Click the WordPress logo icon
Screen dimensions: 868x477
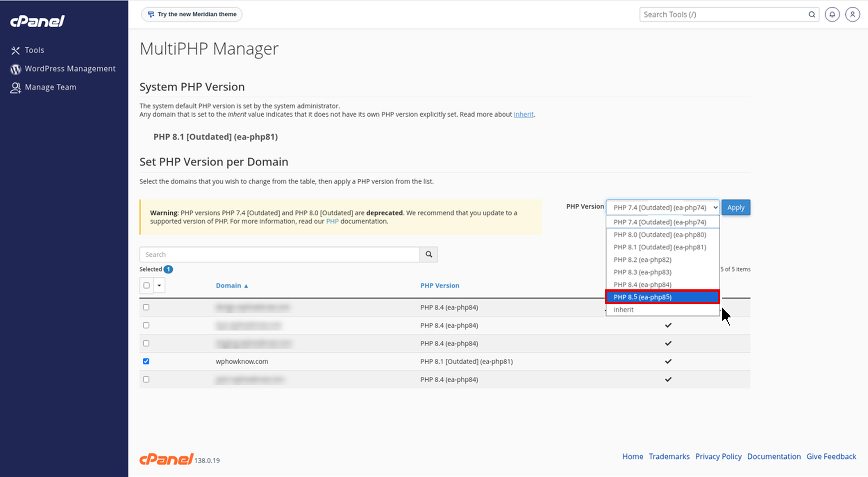[16, 69]
